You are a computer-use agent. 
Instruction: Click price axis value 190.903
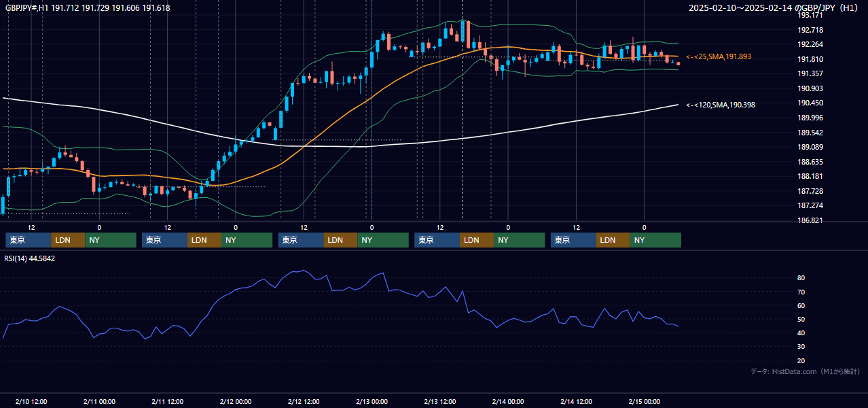pos(810,88)
